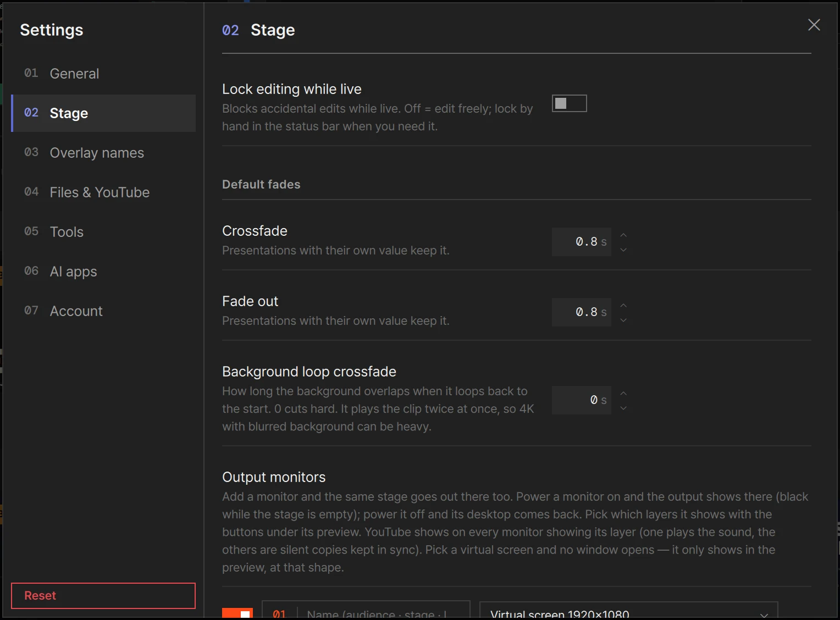Toggle power for output monitor 01
Viewport: 840px width, 620px height.
point(237,613)
